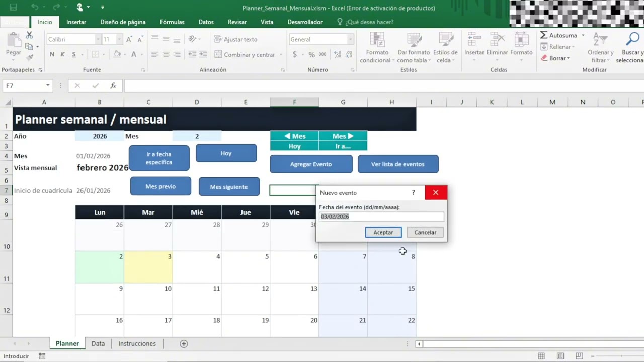
Task: Open the General number format dropdown
Action: (351, 39)
